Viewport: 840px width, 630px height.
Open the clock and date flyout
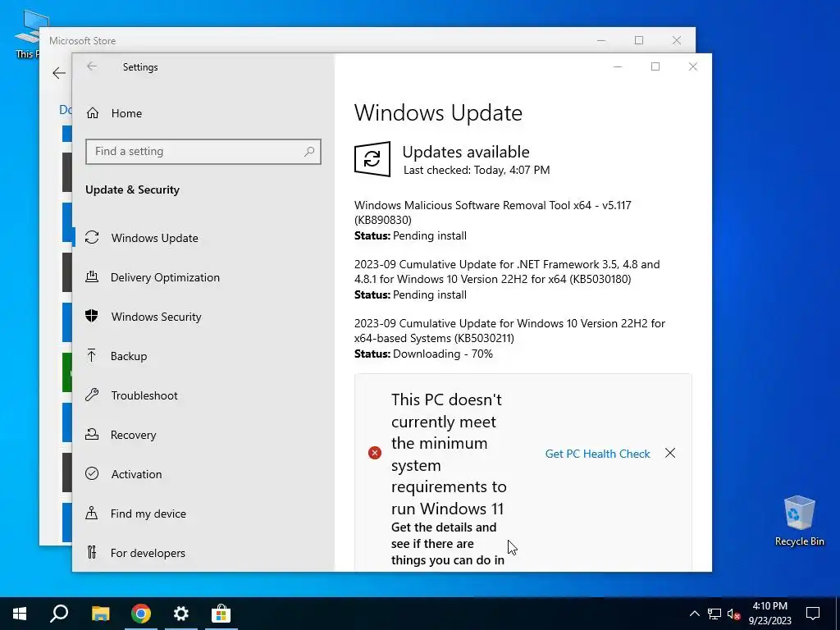[x=769, y=614]
